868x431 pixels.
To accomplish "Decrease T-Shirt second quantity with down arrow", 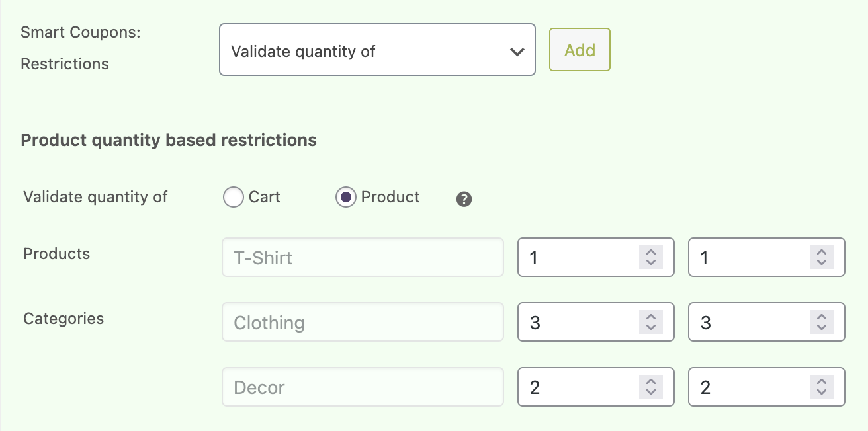I will [x=822, y=262].
